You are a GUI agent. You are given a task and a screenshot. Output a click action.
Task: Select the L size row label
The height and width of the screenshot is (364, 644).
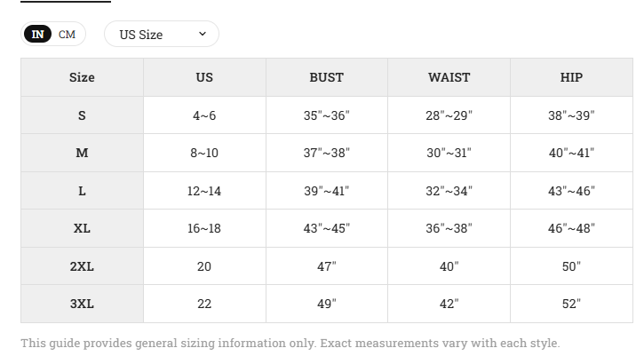tap(82, 191)
